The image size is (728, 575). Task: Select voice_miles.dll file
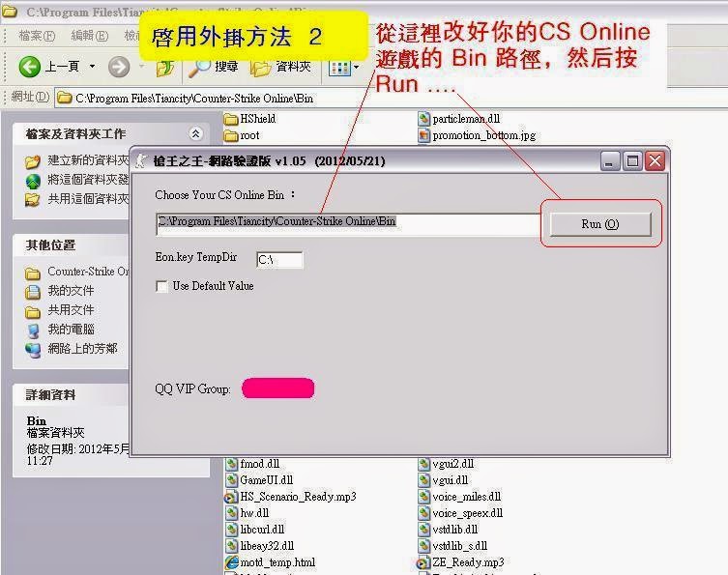point(459,497)
